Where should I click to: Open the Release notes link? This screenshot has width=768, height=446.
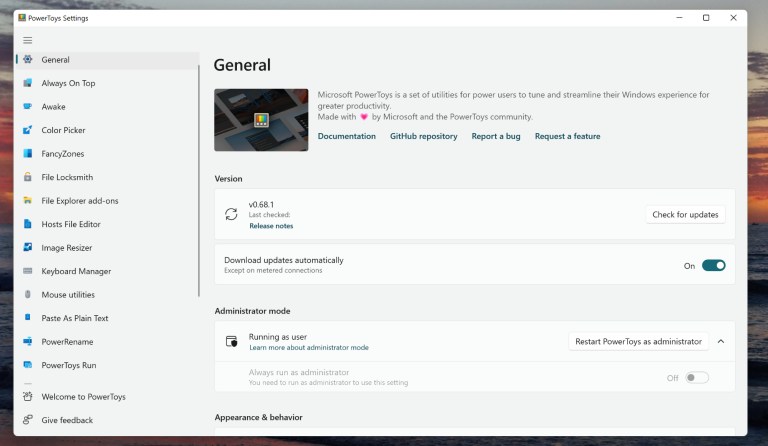pos(271,226)
